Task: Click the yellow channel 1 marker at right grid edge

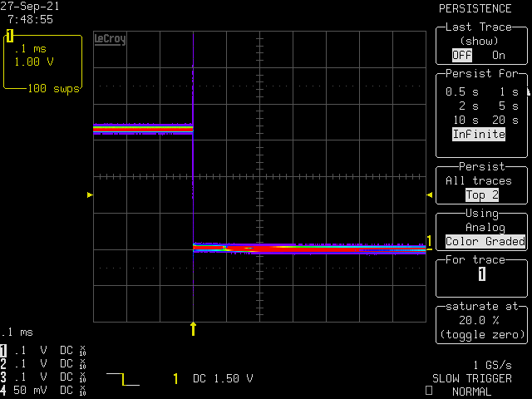Action: (x=429, y=241)
